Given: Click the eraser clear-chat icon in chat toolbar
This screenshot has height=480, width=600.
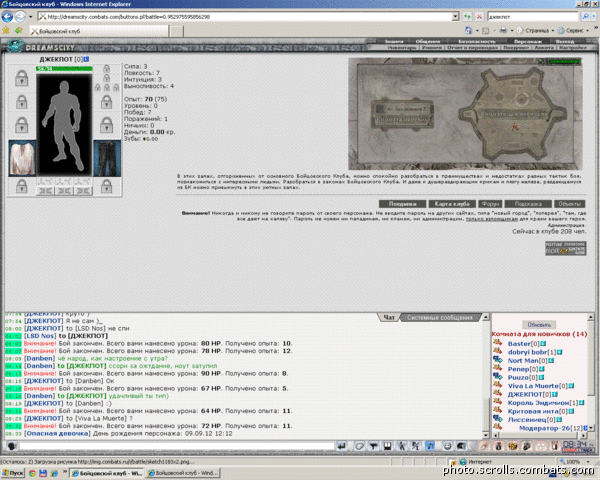Looking at the screenshot, I should coord(359,446).
